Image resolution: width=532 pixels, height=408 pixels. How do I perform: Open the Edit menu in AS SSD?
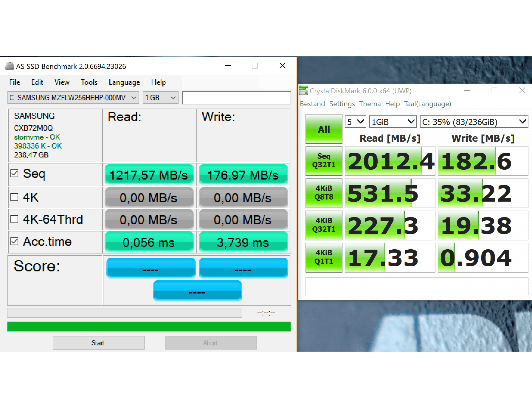click(x=37, y=82)
